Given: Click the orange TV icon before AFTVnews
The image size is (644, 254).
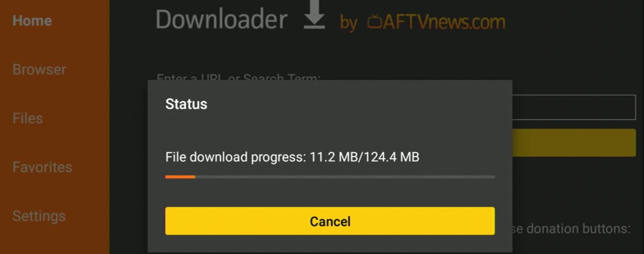Looking at the screenshot, I should coord(375,21).
